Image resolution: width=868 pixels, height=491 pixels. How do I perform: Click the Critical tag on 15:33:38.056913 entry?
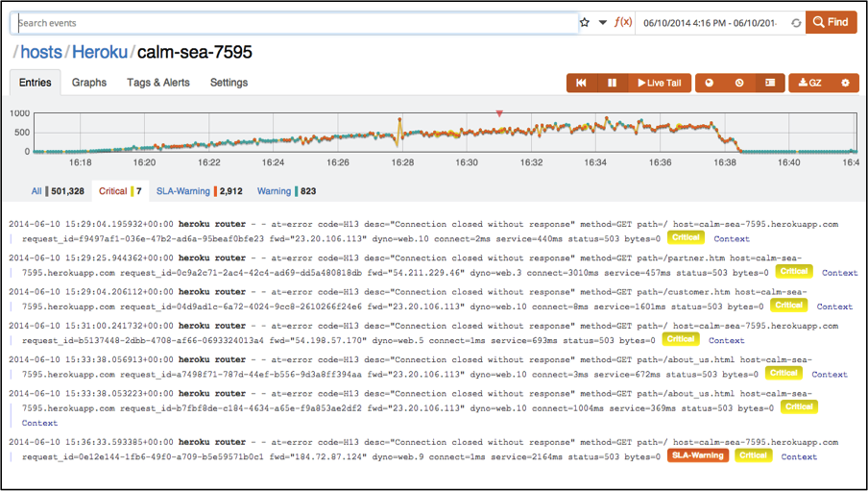point(784,373)
